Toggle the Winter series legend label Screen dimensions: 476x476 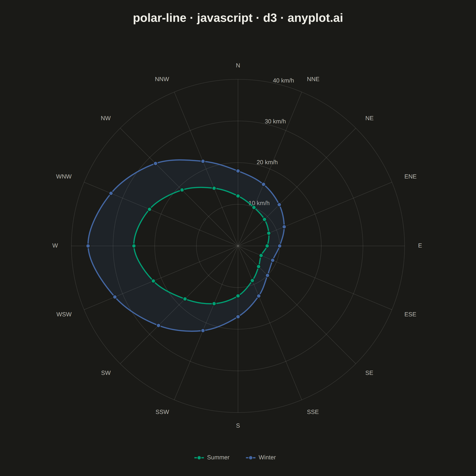(267, 458)
